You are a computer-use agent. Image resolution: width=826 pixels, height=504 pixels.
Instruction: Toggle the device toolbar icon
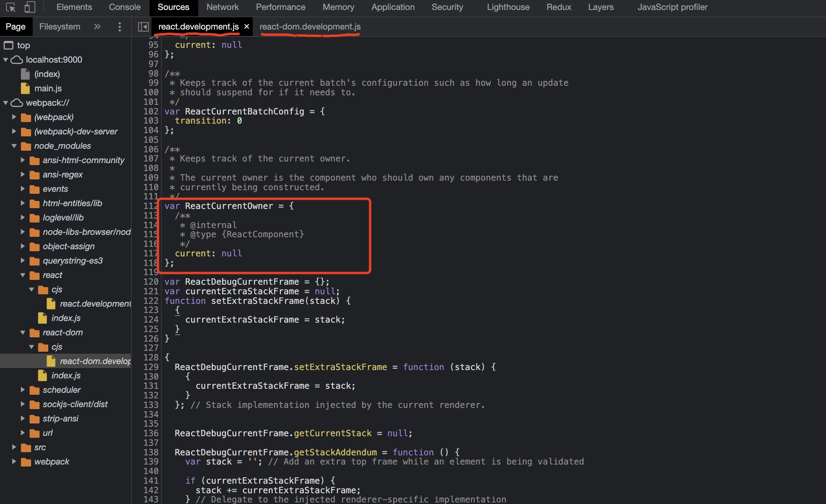(x=29, y=7)
